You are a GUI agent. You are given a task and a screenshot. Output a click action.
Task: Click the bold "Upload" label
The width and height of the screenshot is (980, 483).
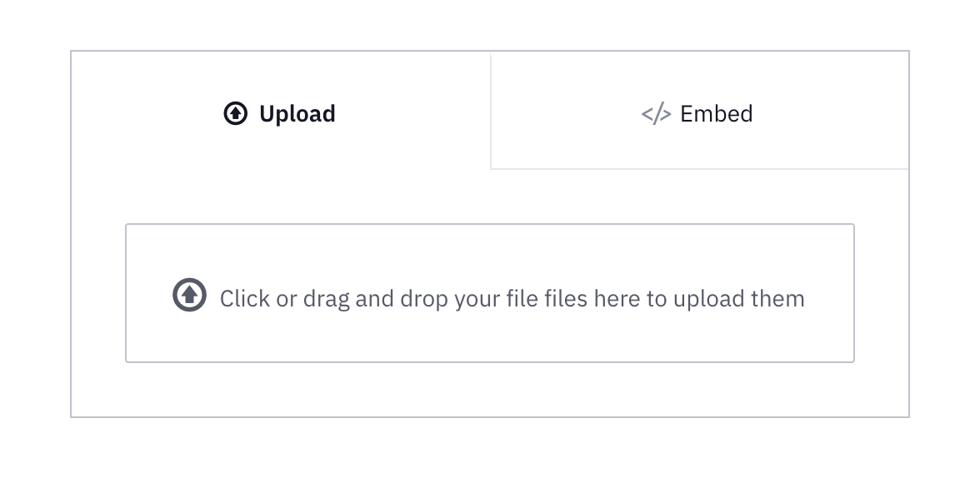click(x=297, y=114)
